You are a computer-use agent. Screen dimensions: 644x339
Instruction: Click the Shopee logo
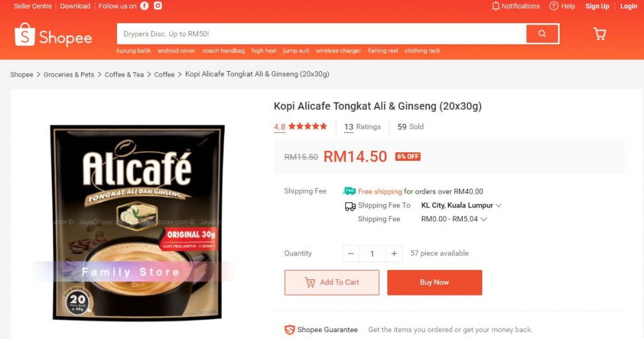pos(53,35)
